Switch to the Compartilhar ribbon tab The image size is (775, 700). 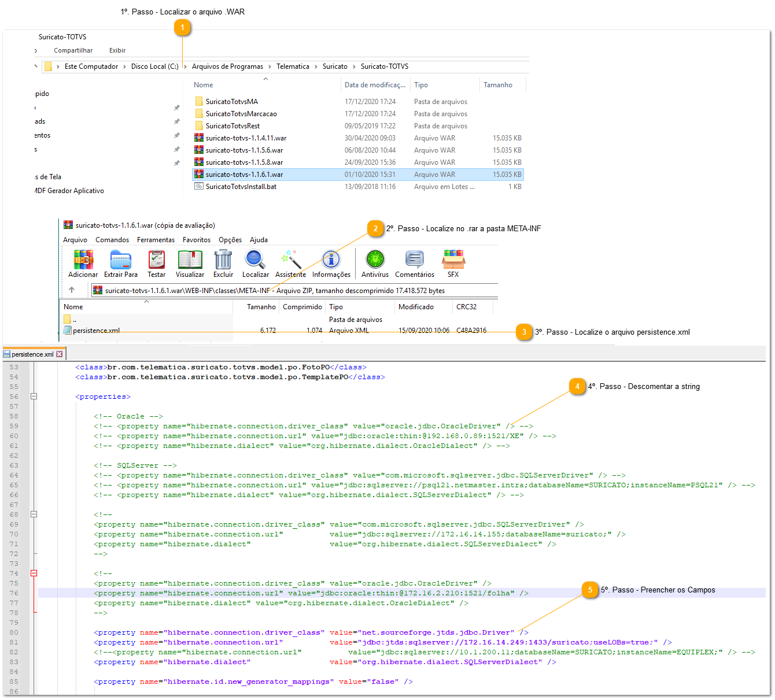[x=73, y=50]
